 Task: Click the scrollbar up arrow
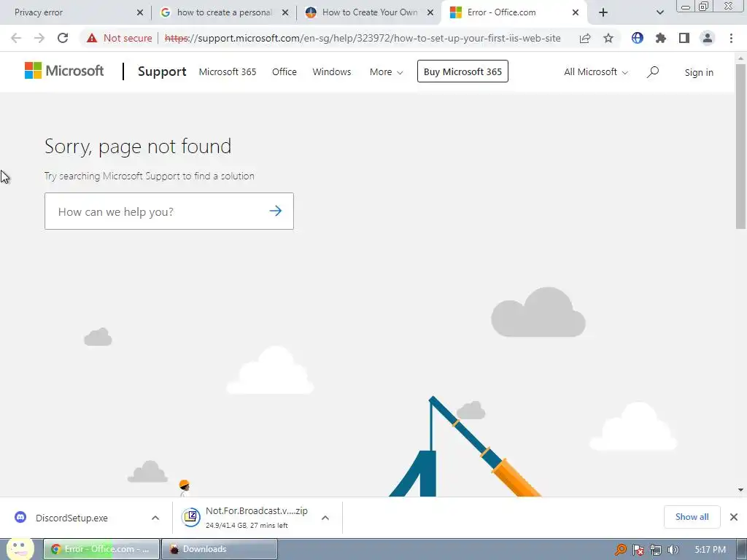coord(740,58)
